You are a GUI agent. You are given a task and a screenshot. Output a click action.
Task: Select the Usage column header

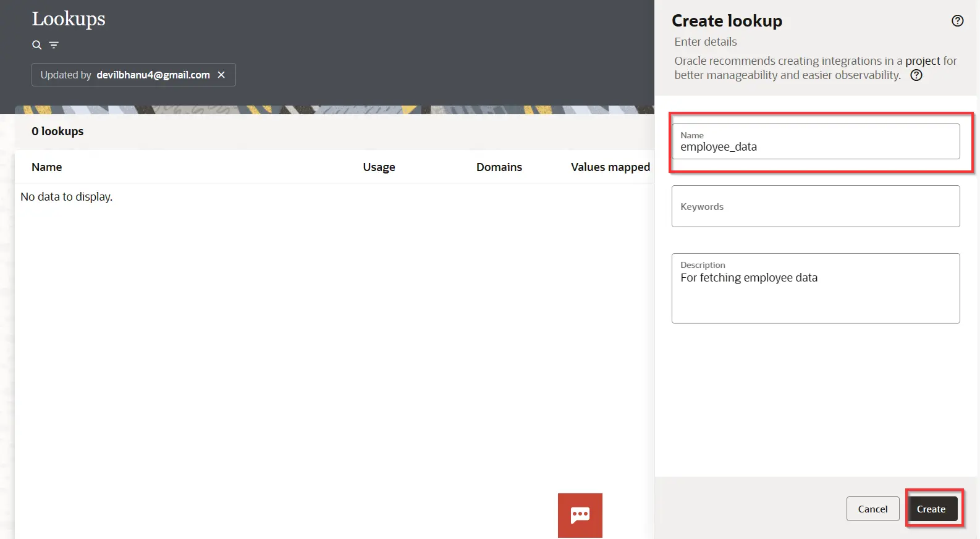point(379,167)
